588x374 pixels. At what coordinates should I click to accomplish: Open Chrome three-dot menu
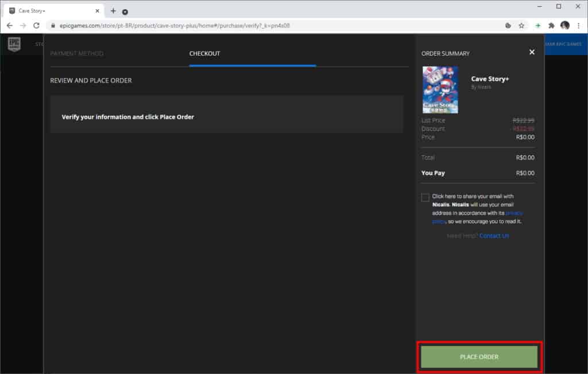[x=579, y=25]
